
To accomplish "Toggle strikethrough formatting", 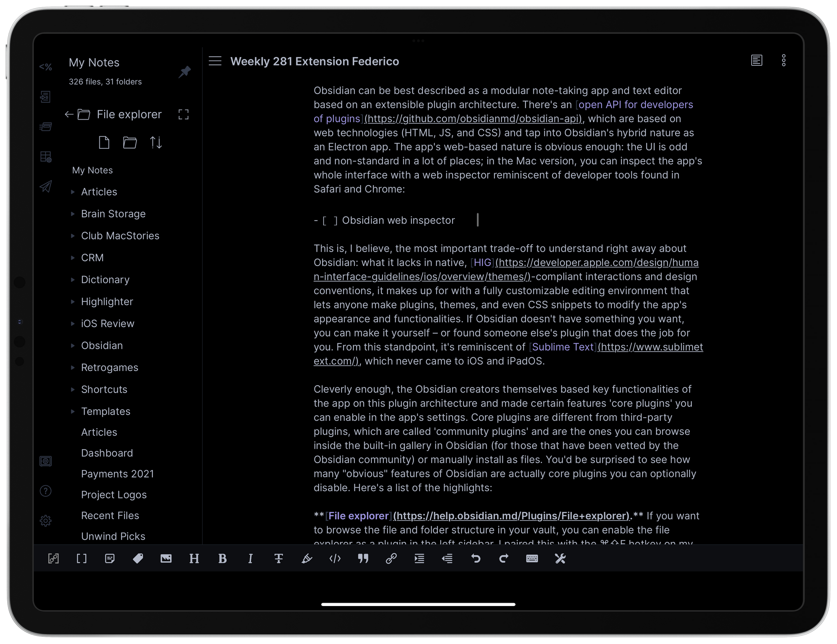I will 279,559.
